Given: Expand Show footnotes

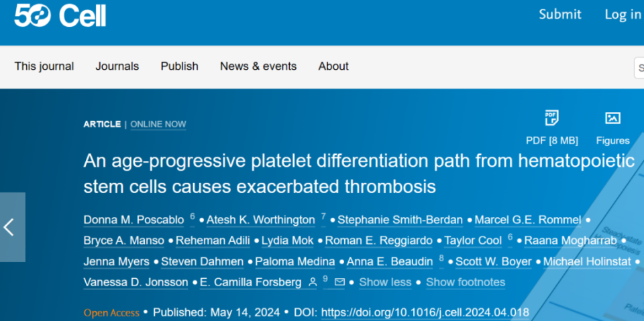Looking at the screenshot, I should [466, 282].
